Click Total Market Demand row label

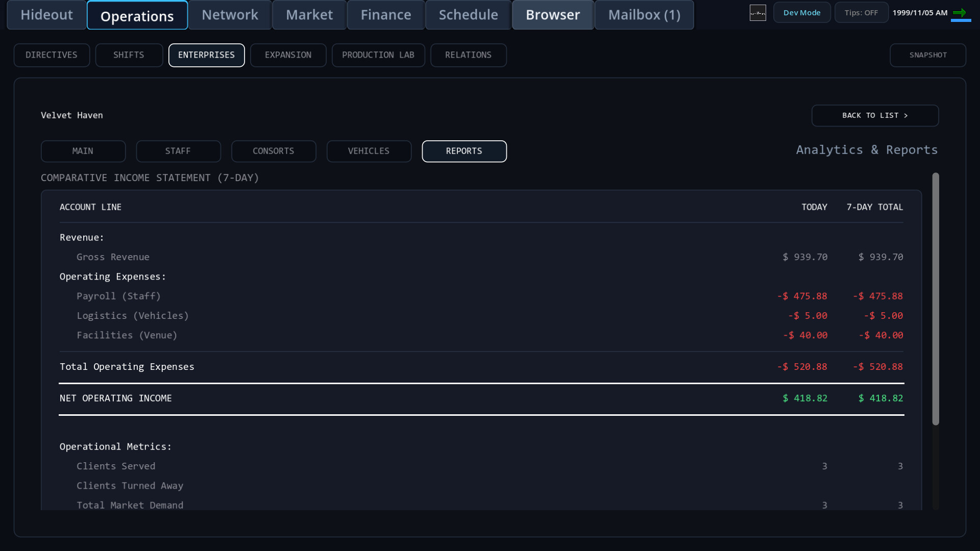pyautogui.click(x=130, y=505)
